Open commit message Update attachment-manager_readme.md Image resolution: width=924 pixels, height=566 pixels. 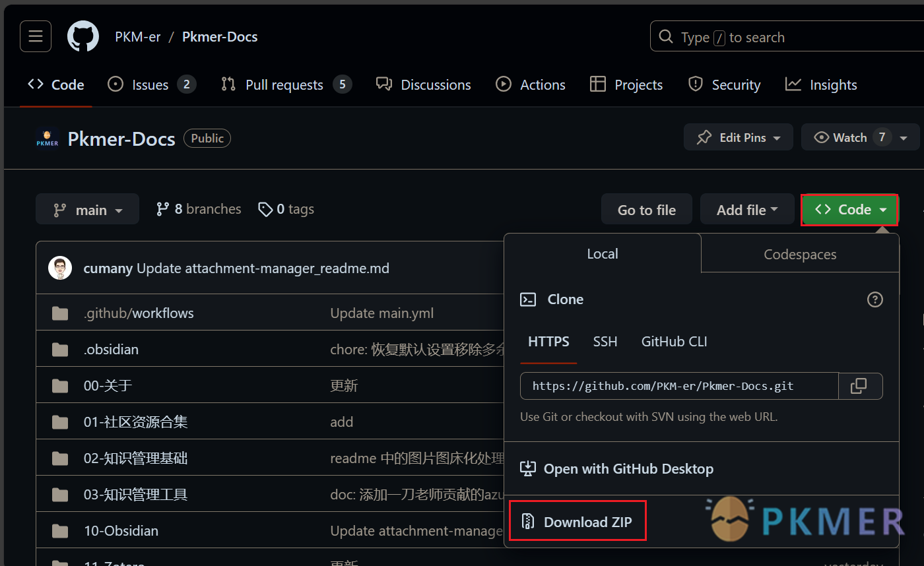click(x=263, y=268)
